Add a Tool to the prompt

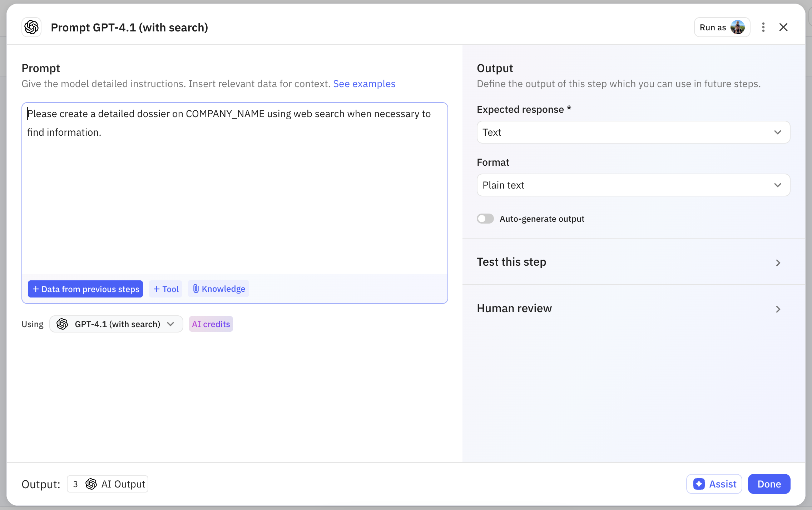click(x=165, y=289)
